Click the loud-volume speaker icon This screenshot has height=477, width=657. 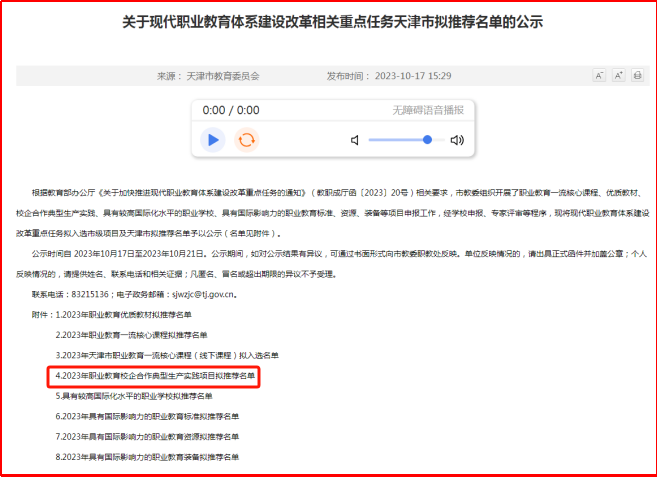pos(457,140)
